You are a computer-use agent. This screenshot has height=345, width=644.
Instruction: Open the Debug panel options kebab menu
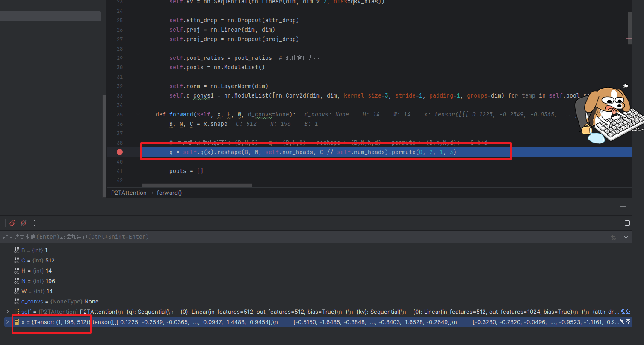(613, 207)
